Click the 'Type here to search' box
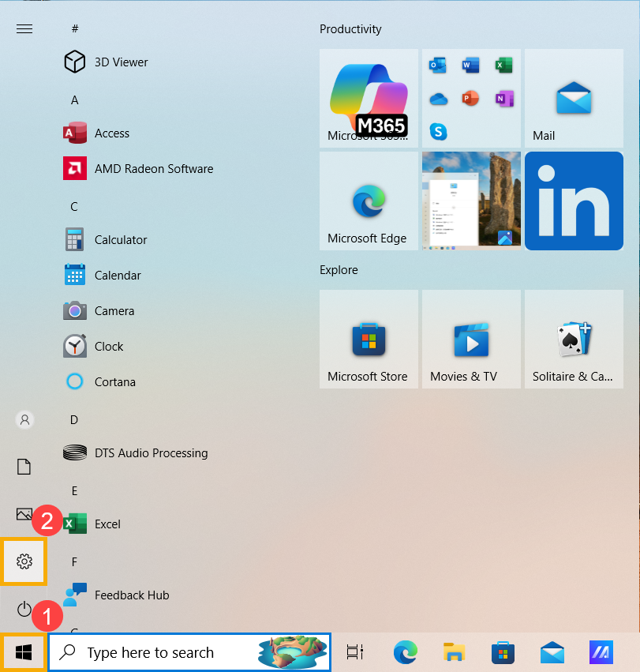Image resolution: width=640 pixels, height=672 pixels. pos(189,652)
